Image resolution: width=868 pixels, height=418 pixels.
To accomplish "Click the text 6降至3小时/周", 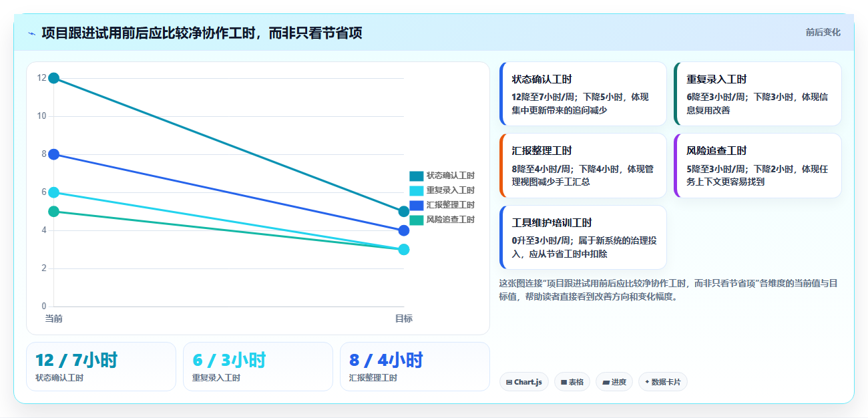I will point(716,97).
